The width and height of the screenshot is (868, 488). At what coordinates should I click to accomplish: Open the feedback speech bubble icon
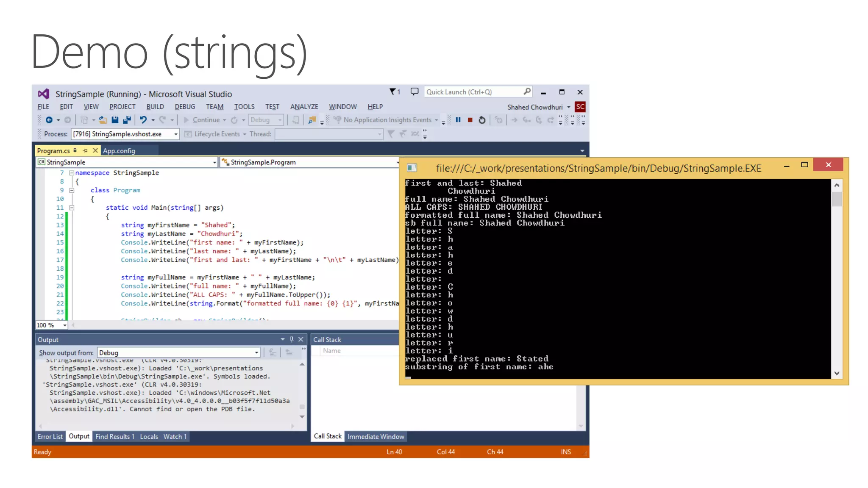pos(415,91)
